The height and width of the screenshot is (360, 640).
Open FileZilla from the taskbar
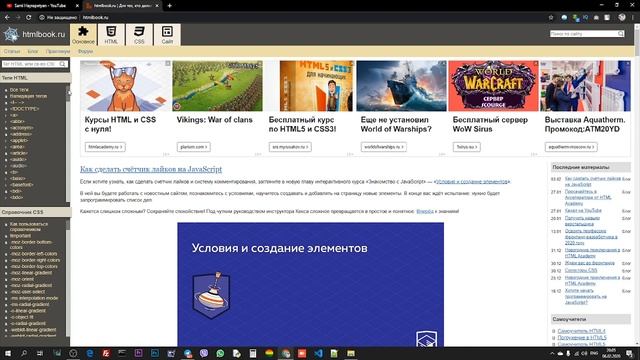pyautogui.click(x=106, y=353)
